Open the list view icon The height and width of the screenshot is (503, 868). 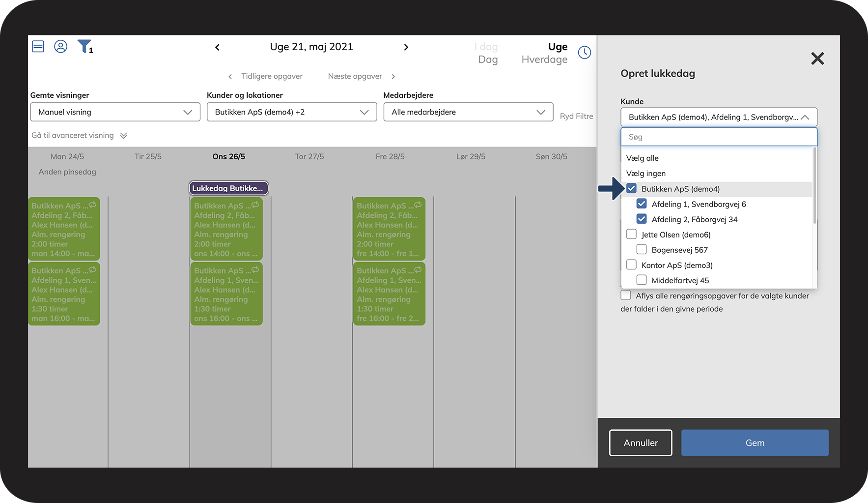[x=38, y=47]
